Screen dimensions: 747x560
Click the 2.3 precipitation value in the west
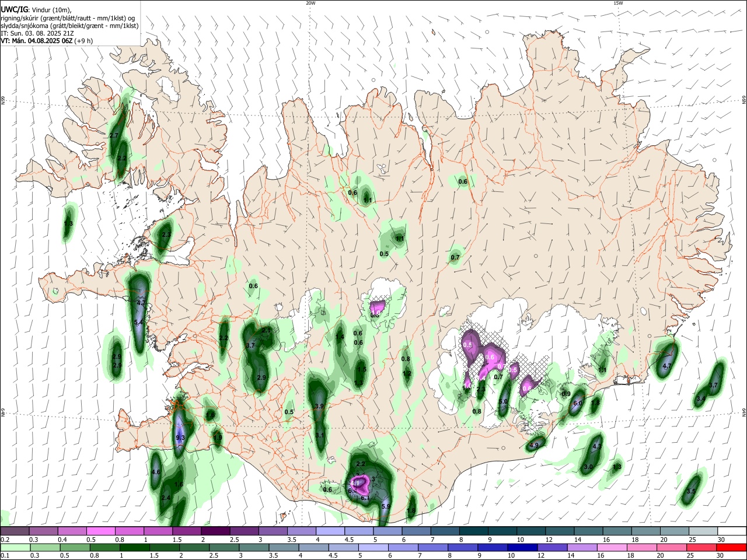[166, 235]
